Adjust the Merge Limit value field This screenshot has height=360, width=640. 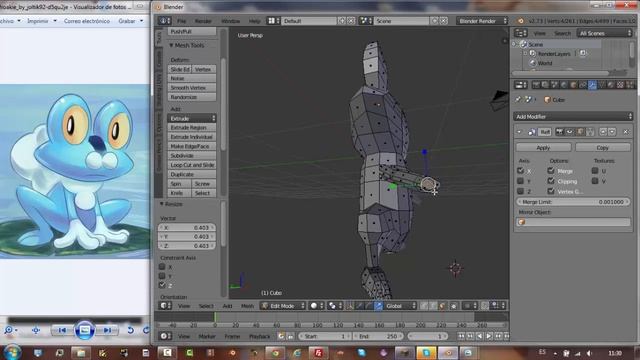tap(573, 202)
